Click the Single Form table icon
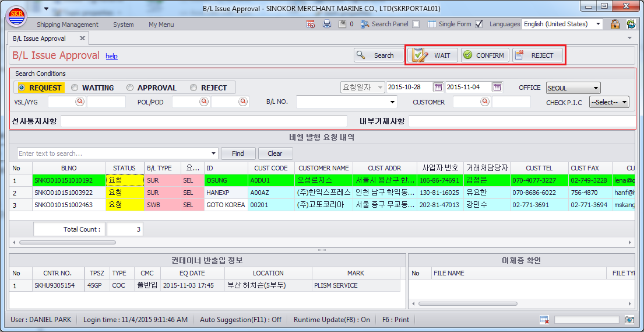644x332 pixels. 432,25
